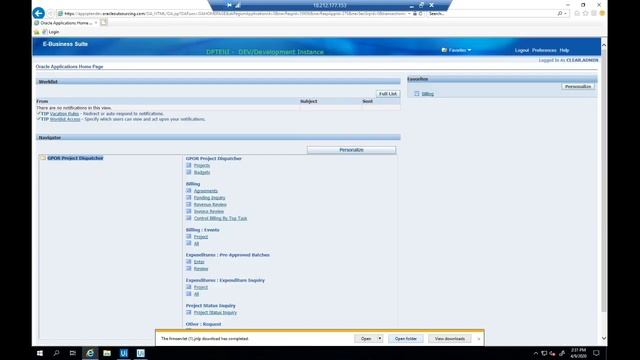Open the Funding Inquiry link
This screenshot has height=360, width=640.
pos(209,198)
